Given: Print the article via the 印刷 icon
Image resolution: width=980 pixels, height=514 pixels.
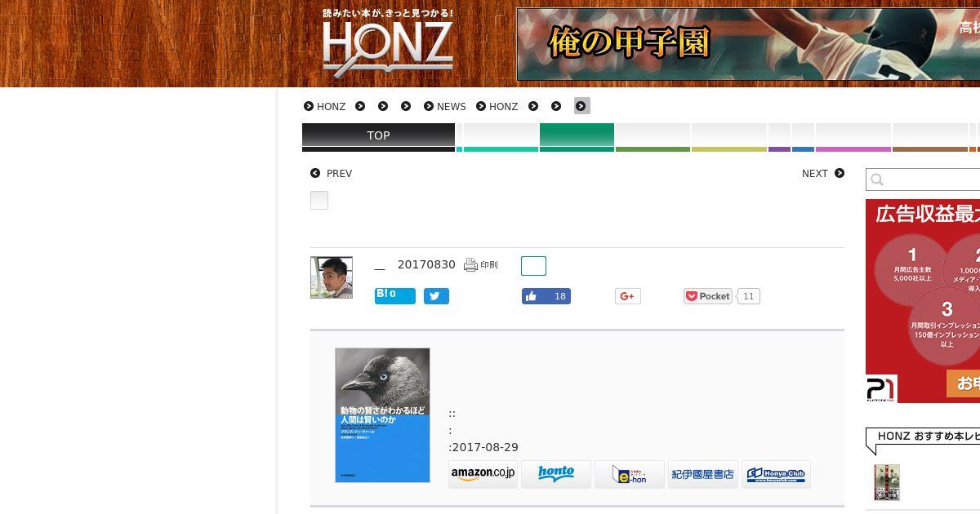Looking at the screenshot, I should (x=480, y=264).
